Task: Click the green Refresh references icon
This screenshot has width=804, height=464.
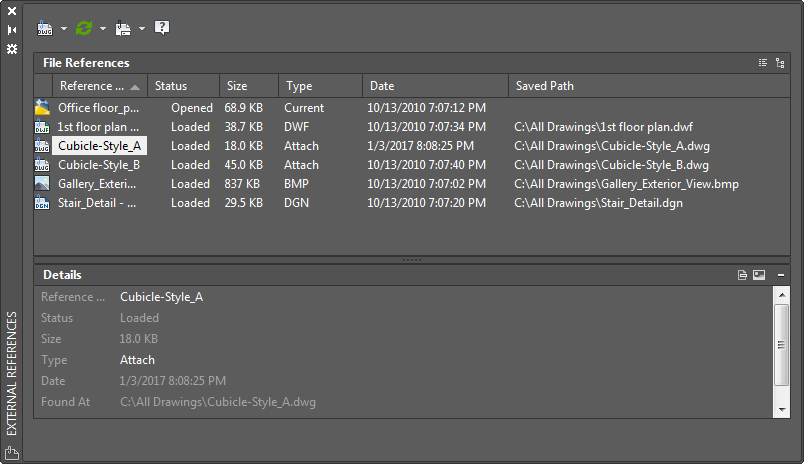Action: click(x=84, y=28)
